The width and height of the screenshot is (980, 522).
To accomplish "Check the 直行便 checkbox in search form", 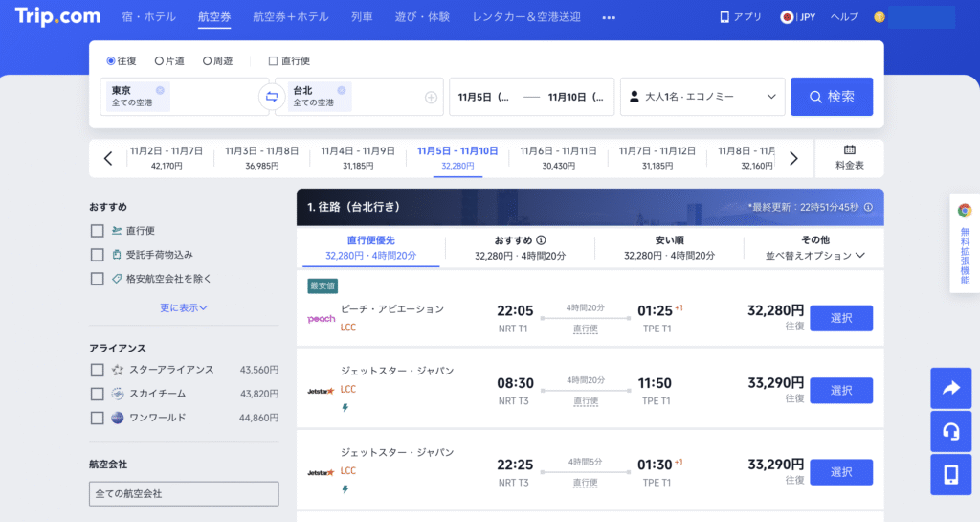I will (x=273, y=60).
